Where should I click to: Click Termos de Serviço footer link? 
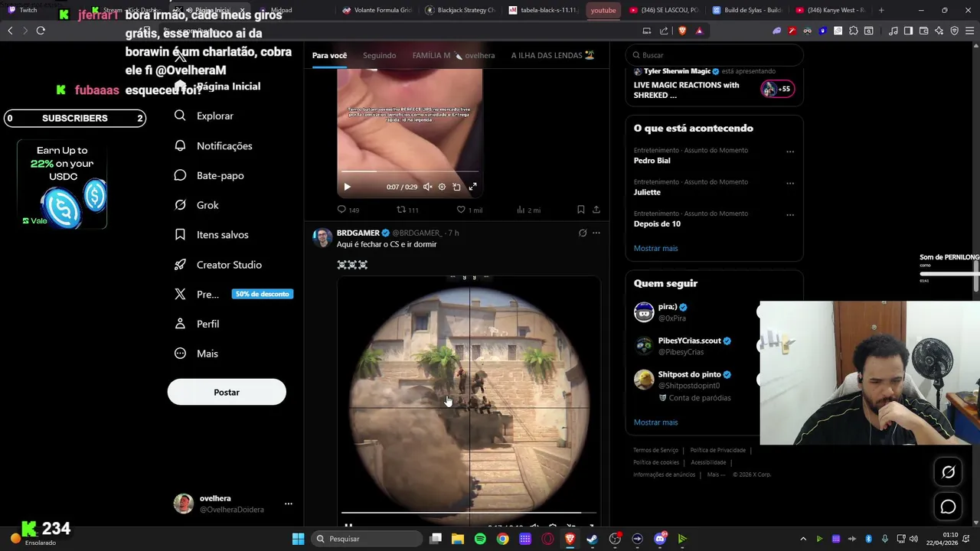click(x=655, y=450)
